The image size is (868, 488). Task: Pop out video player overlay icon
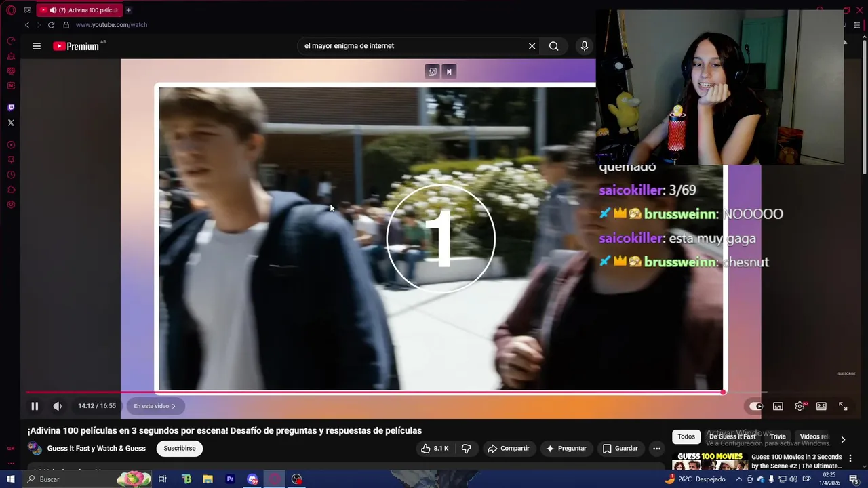pyautogui.click(x=433, y=72)
